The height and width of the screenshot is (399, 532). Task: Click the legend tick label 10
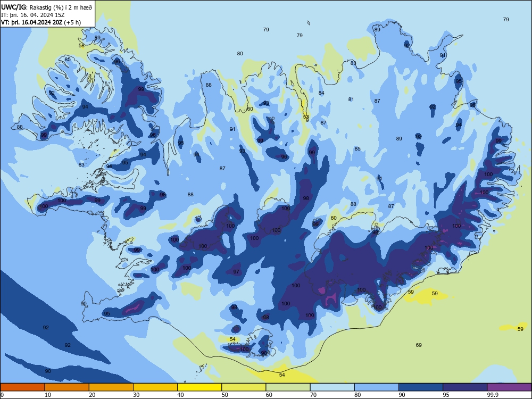point(48,395)
